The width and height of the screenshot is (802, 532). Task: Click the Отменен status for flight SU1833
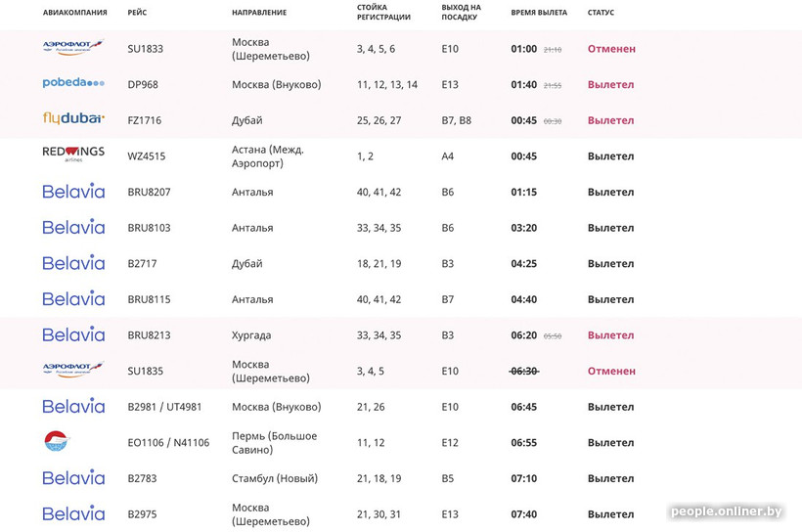tap(611, 49)
